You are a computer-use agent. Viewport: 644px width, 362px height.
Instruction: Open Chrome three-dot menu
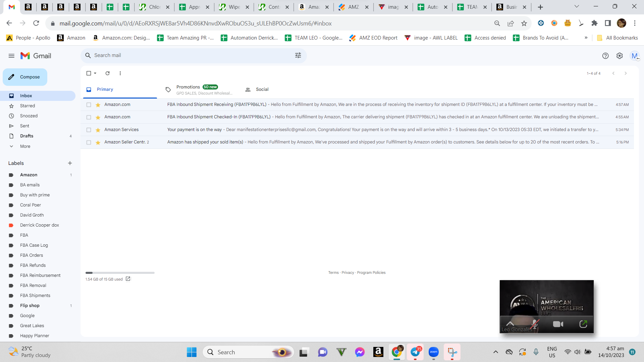(635, 23)
